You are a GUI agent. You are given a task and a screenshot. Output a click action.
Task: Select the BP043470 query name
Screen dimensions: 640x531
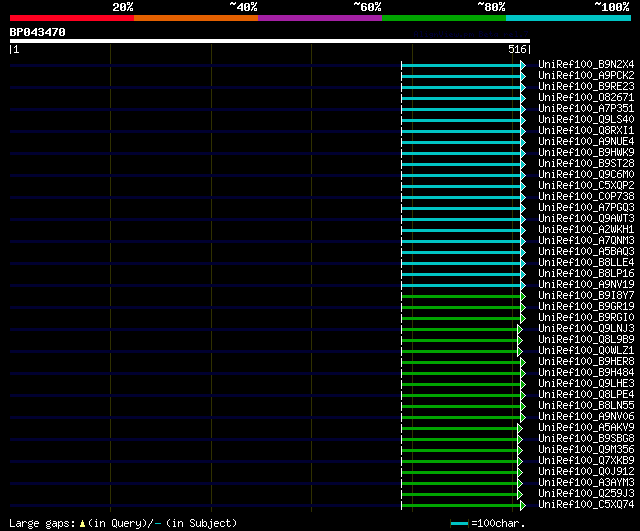38,32
